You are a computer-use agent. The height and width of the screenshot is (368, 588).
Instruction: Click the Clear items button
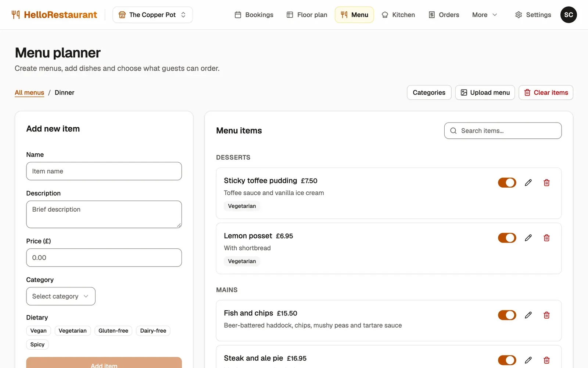click(x=546, y=92)
